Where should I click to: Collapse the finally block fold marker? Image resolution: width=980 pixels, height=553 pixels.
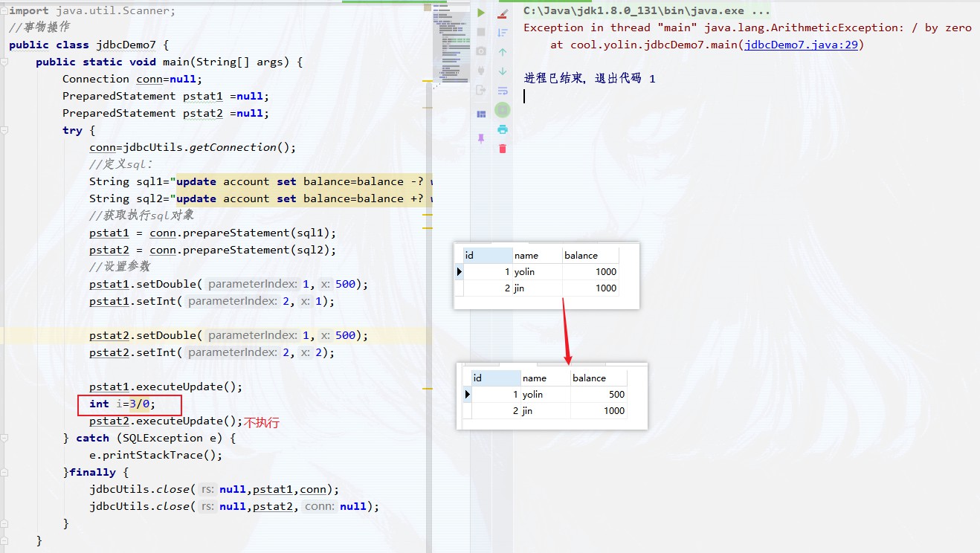pyautogui.click(x=4, y=472)
